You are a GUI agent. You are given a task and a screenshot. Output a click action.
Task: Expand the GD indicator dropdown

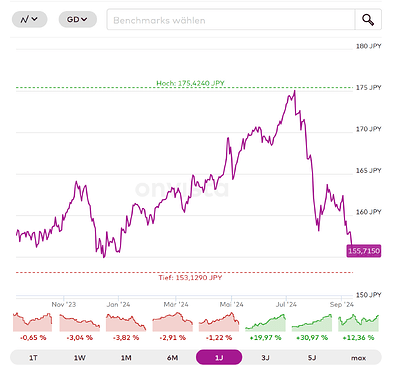point(78,19)
